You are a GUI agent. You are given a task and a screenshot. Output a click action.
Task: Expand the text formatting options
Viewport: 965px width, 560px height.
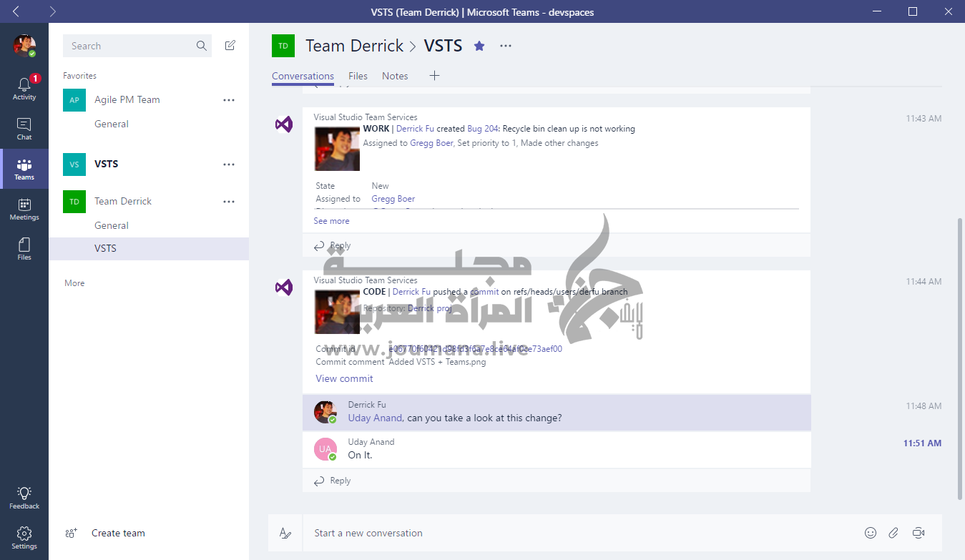coord(285,533)
